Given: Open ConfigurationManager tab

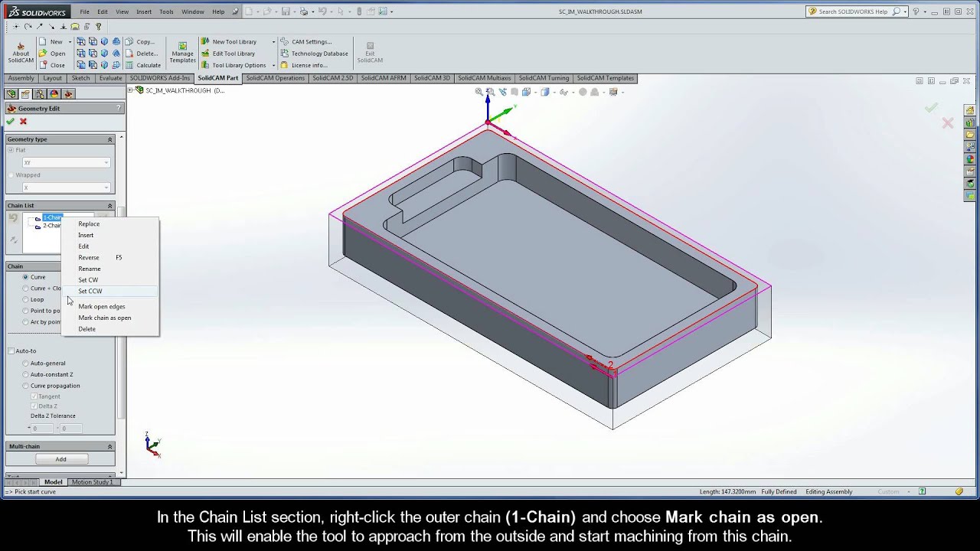Looking at the screenshot, I should (40, 94).
